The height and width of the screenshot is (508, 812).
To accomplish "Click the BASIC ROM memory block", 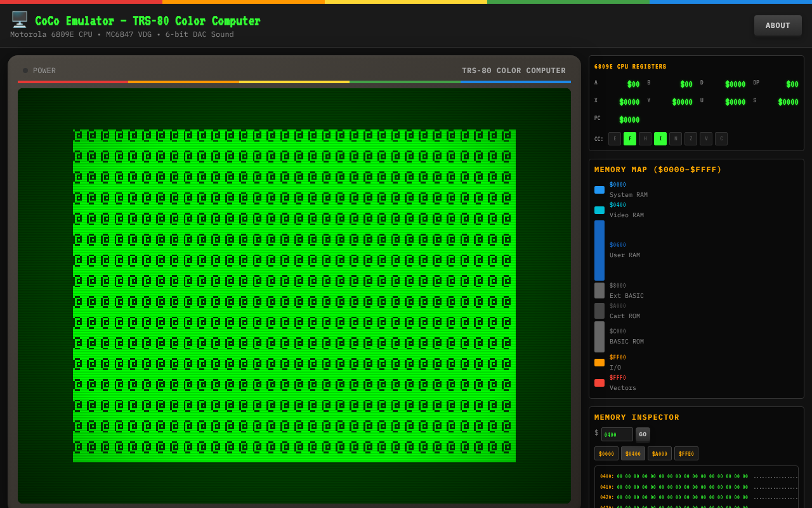I will [599, 337].
